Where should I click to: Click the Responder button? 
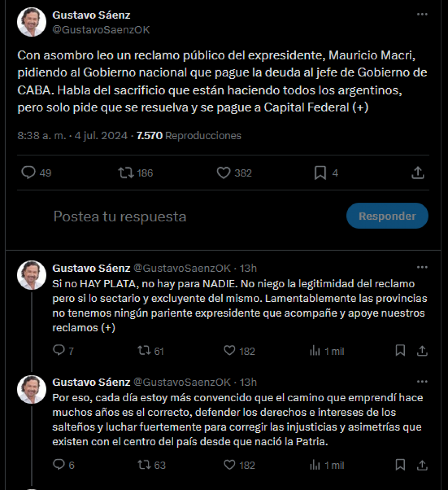click(x=387, y=216)
